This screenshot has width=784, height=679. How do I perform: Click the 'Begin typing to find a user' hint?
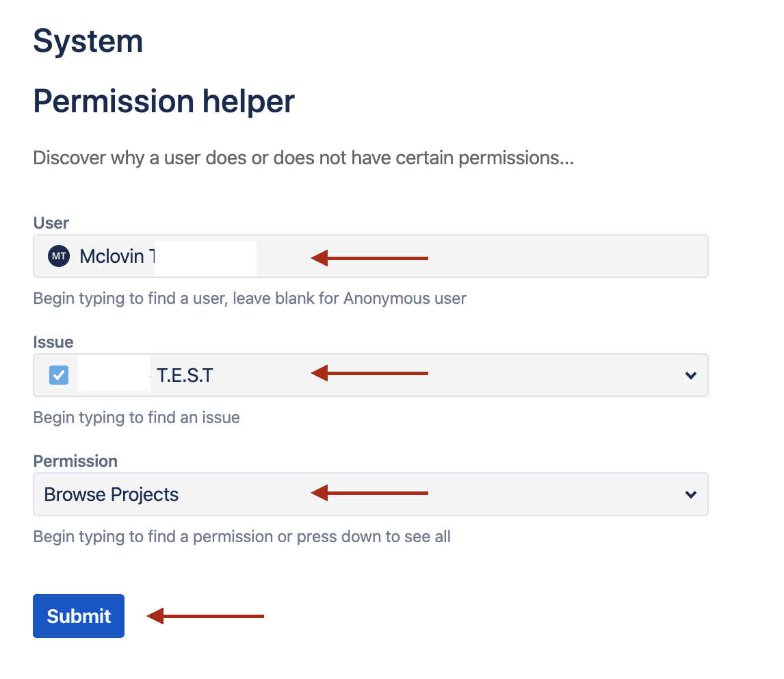pos(250,298)
